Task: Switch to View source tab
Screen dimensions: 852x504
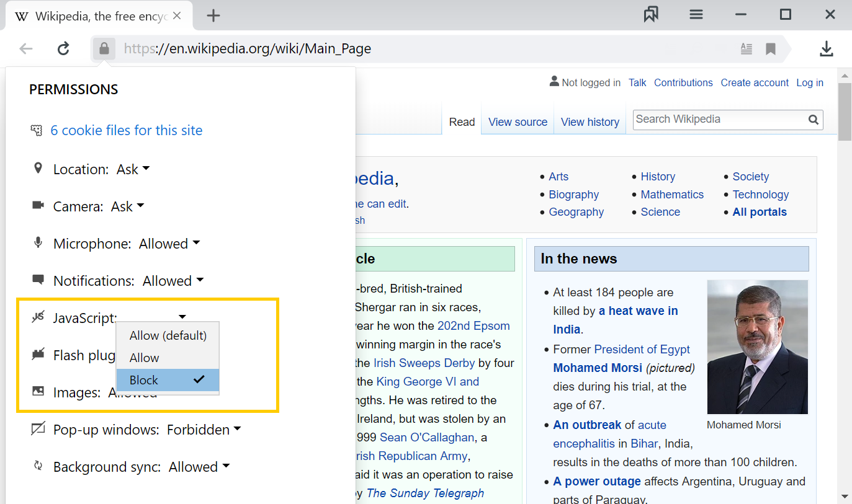Action: pyautogui.click(x=518, y=122)
